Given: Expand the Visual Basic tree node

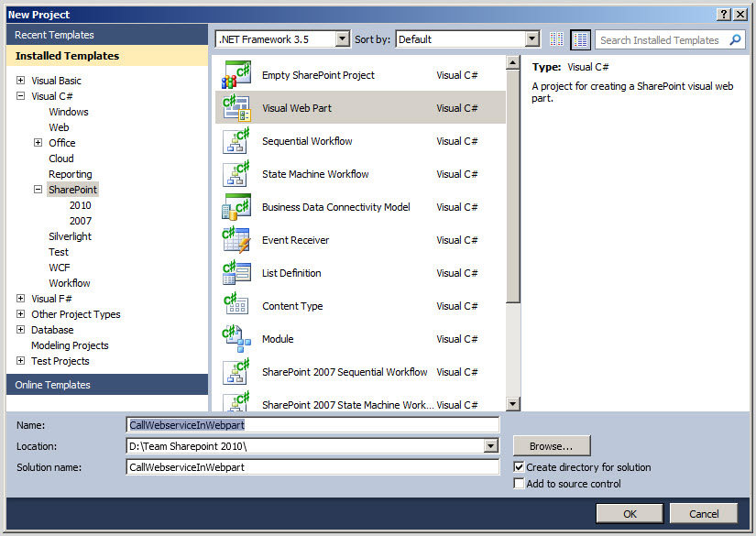Looking at the screenshot, I should (20, 80).
